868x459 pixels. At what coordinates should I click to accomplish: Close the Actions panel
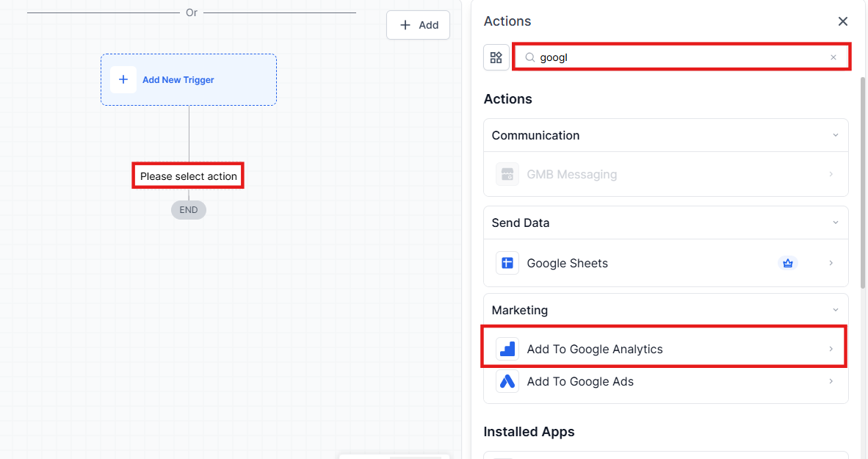(x=842, y=21)
